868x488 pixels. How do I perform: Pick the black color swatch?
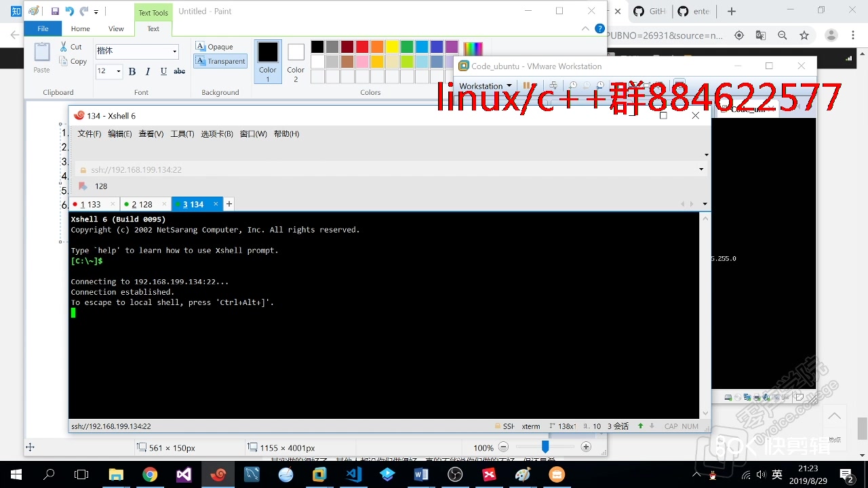click(x=317, y=47)
